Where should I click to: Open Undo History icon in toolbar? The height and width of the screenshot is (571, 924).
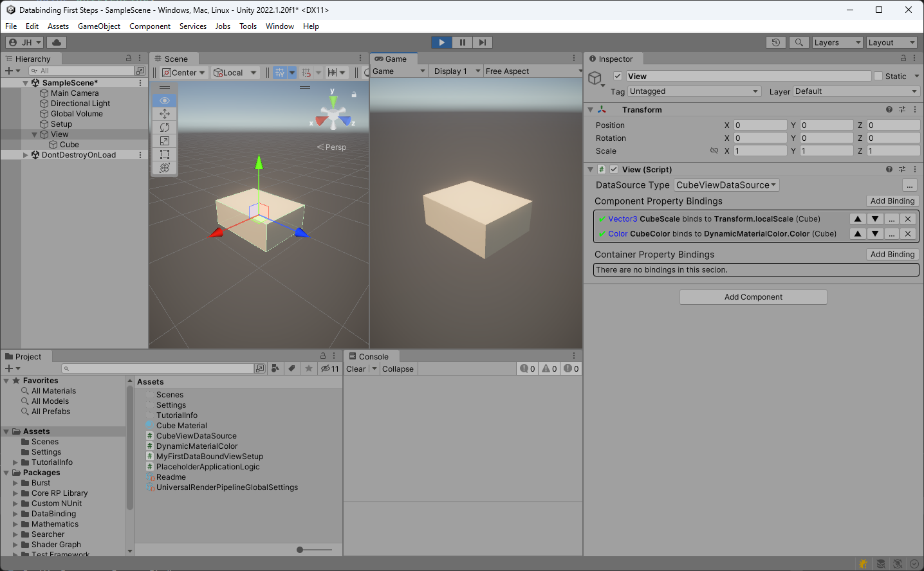(776, 42)
